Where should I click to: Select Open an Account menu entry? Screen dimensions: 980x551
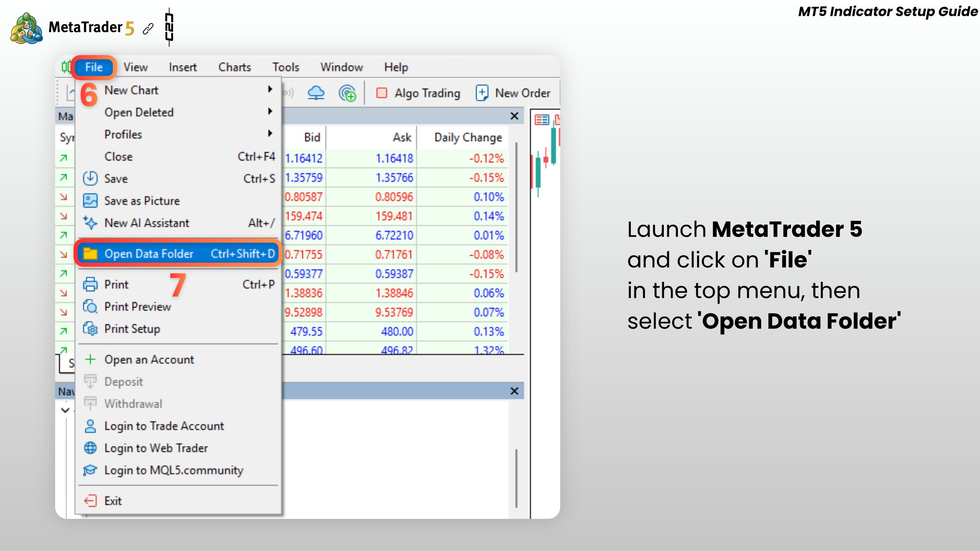pyautogui.click(x=178, y=359)
